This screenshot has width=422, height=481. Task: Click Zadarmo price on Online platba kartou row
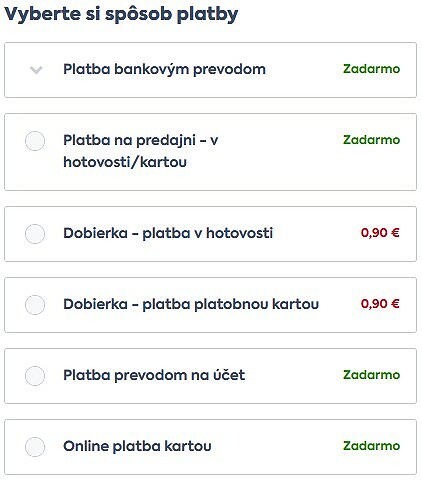371,446
